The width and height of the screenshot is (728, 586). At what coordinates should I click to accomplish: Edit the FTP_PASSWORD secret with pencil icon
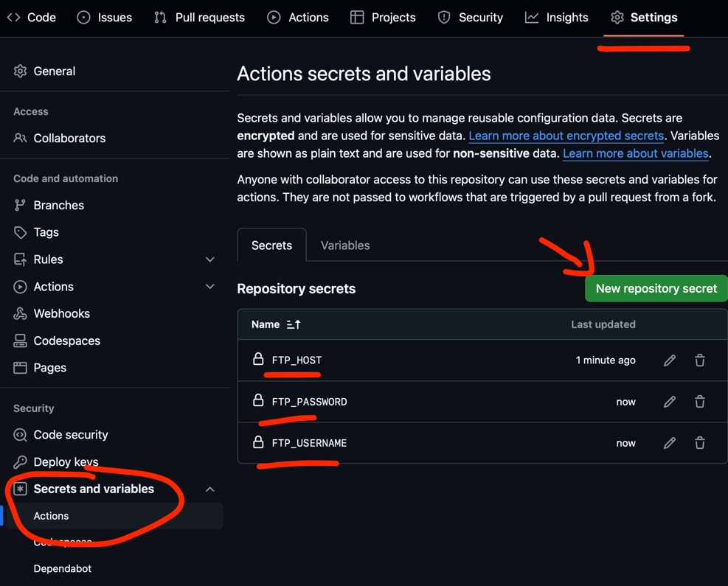(x=669, y=402)
